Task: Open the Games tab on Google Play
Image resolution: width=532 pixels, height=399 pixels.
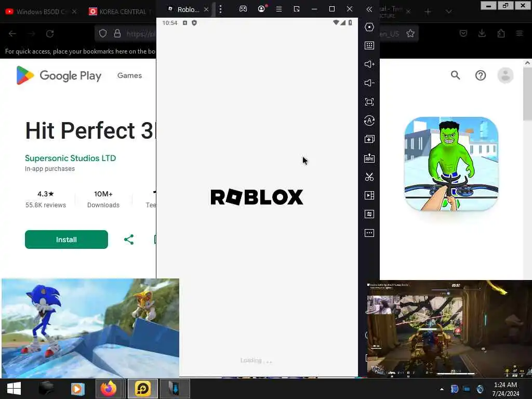Action: point(129,75)
